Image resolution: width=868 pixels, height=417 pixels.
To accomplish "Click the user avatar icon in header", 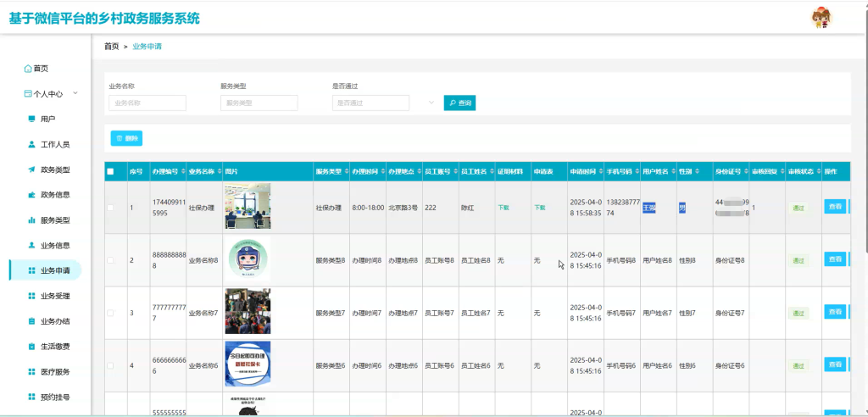I will [822, 19].
